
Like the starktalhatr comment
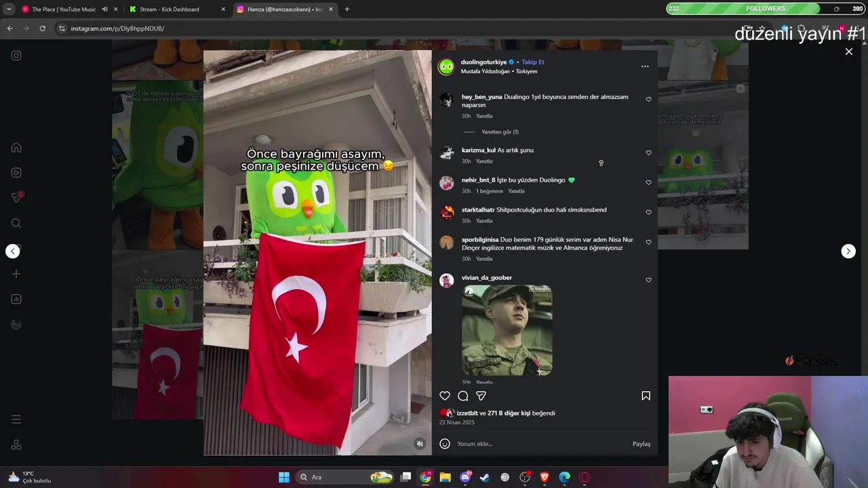tap(648, 213)
